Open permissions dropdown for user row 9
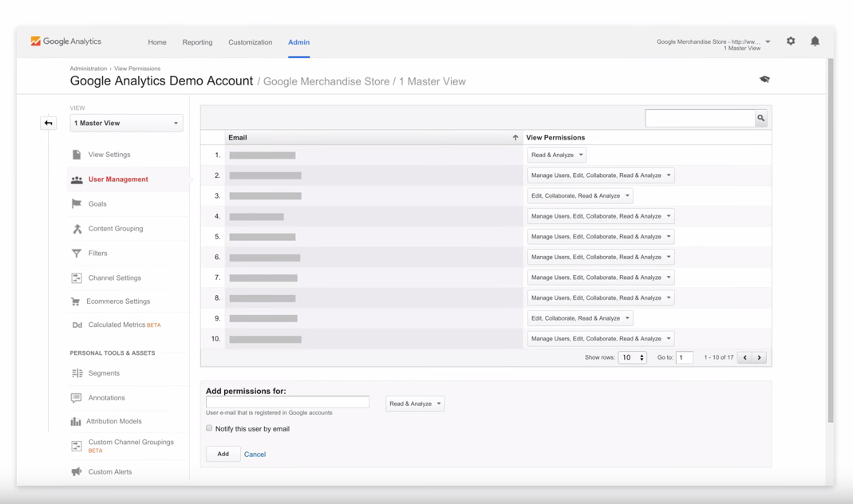Screen dimensions: 853x504 coord(580,318)
